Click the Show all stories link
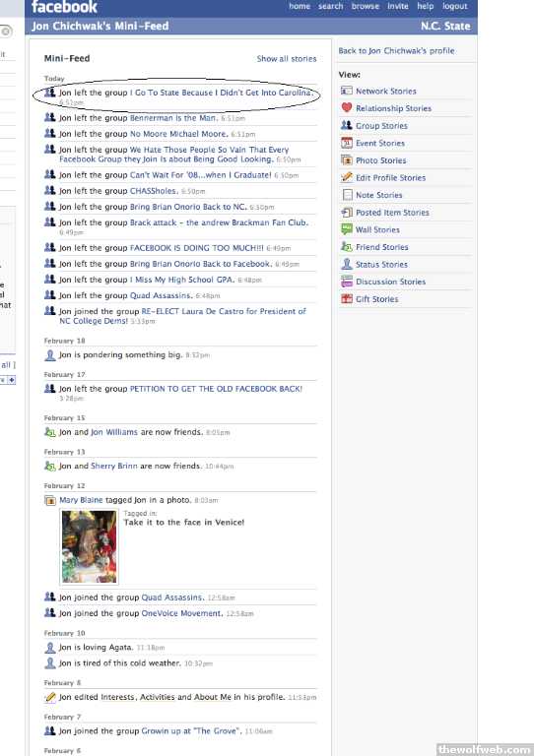The image size is (534, 756). (287, 59)
